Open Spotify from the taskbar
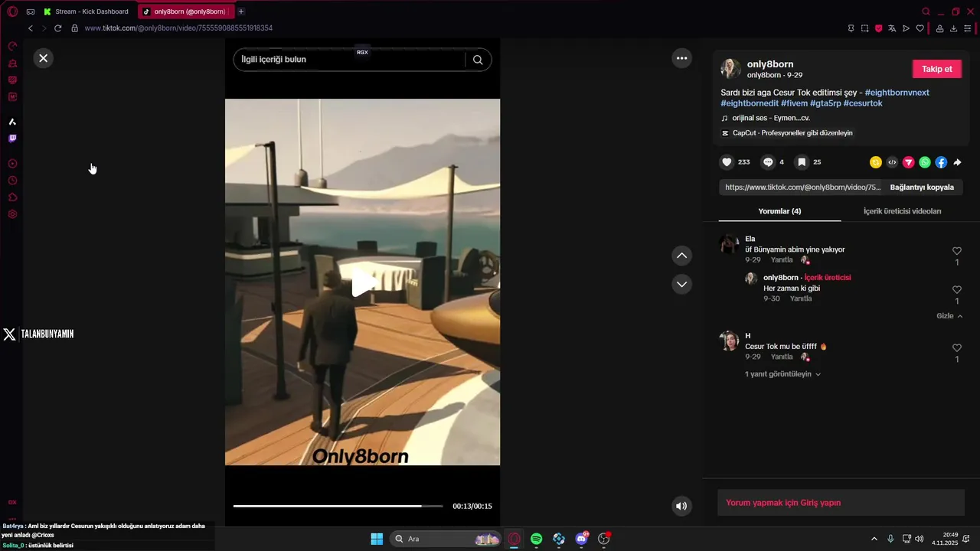Viewport: 980px width, 551px height. [537, 539]
